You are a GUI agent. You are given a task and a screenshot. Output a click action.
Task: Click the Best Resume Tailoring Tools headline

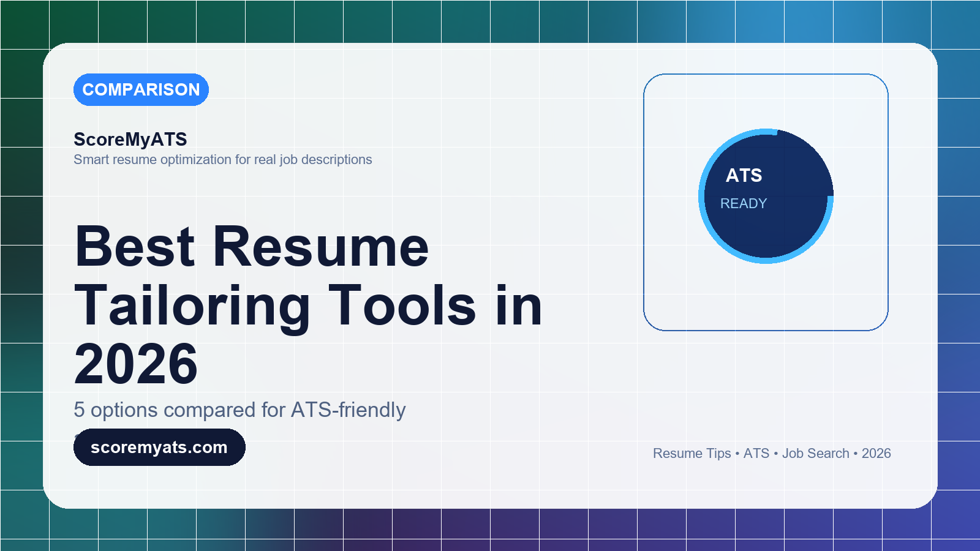[x=308, y=305]
